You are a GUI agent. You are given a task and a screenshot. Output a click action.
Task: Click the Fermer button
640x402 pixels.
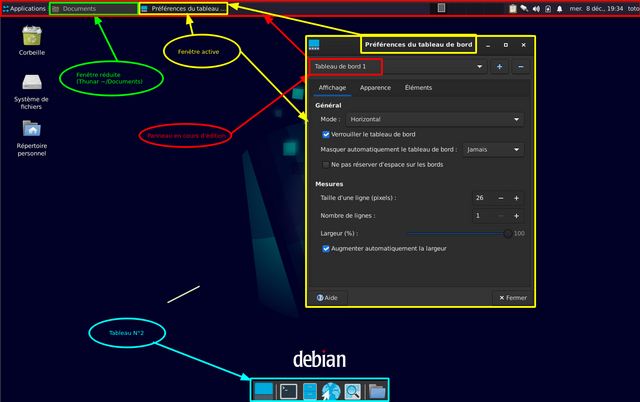click(513, 298)
